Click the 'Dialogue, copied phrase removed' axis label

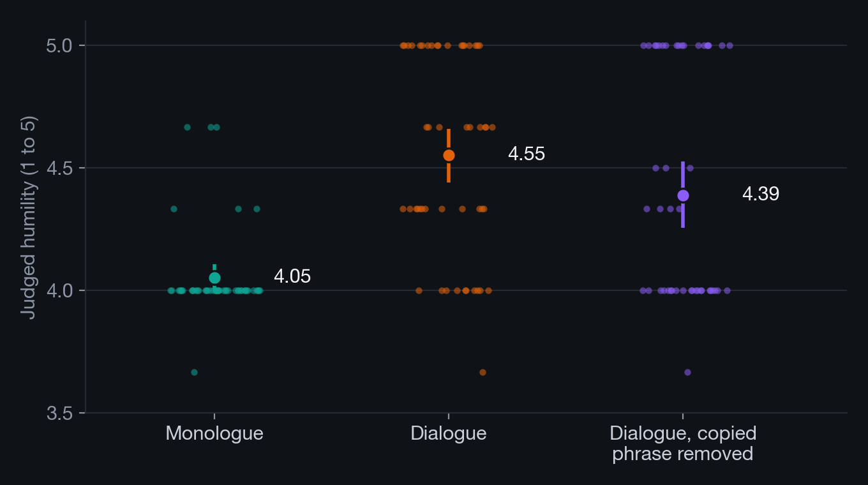click(x=683, y=444)
